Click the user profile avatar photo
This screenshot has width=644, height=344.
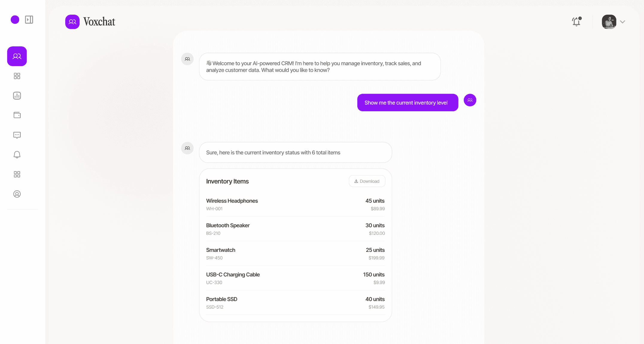609,22
